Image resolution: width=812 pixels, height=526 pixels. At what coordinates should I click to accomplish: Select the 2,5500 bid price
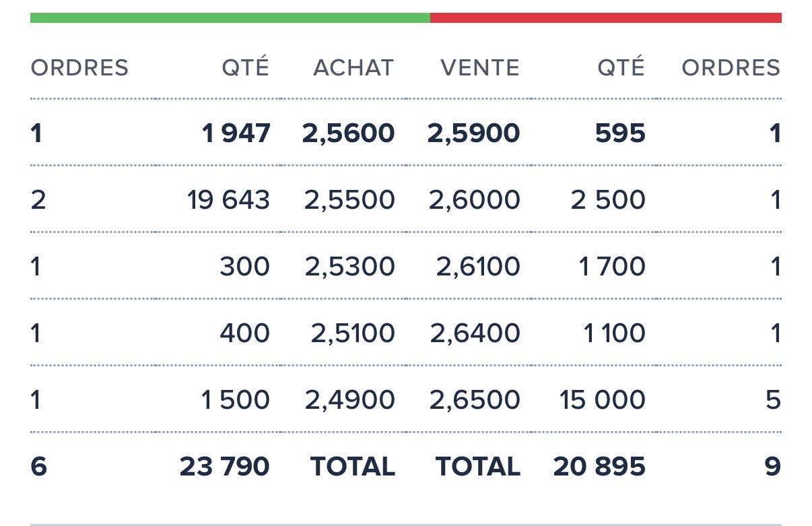[x=349, y=200]
